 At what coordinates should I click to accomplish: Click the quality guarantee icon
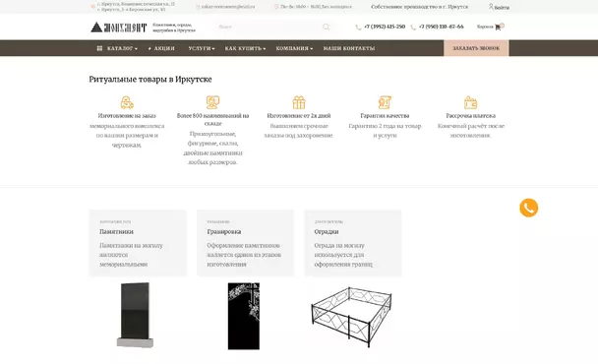385,102
